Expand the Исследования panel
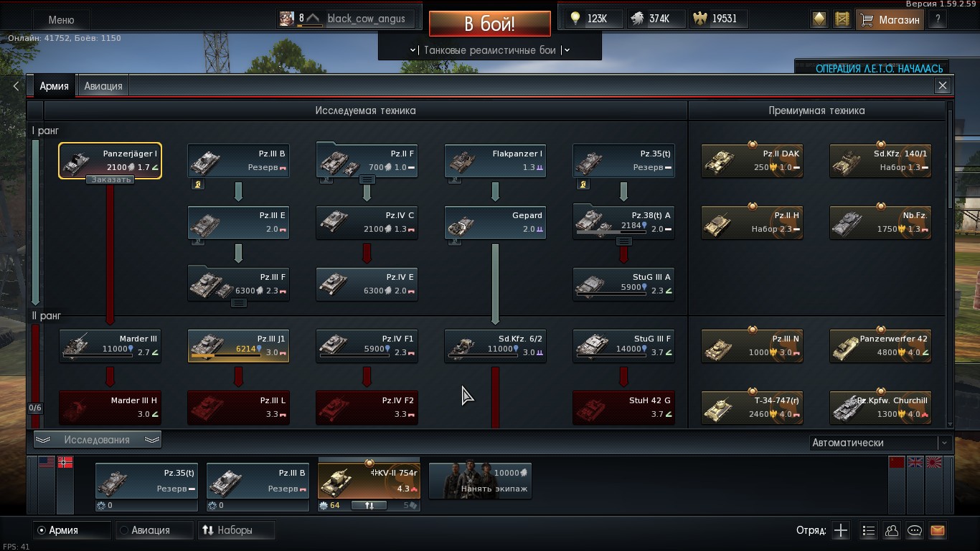The image size is (980, 551). click(x=98, y=440)
